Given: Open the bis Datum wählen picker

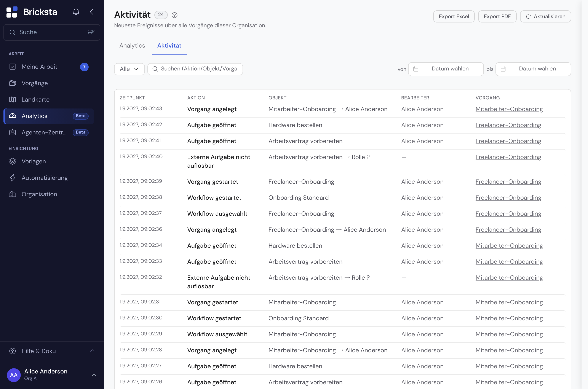Looking at the screenshot, I should click(533, 69).
